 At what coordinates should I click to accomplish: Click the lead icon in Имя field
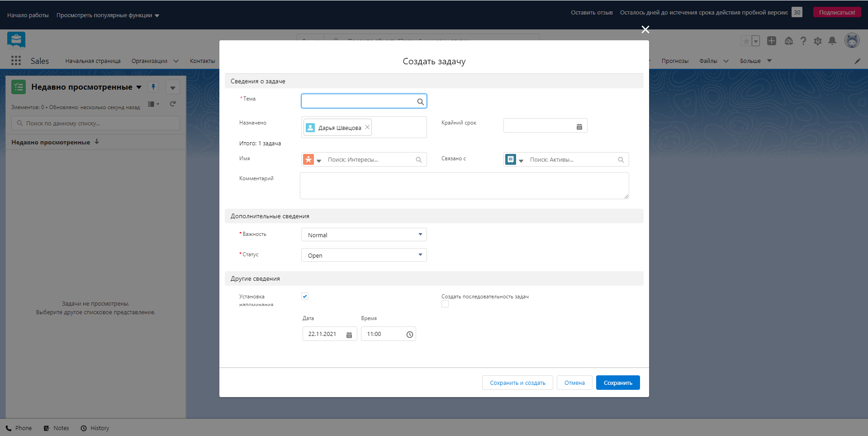tap(308, 159)
